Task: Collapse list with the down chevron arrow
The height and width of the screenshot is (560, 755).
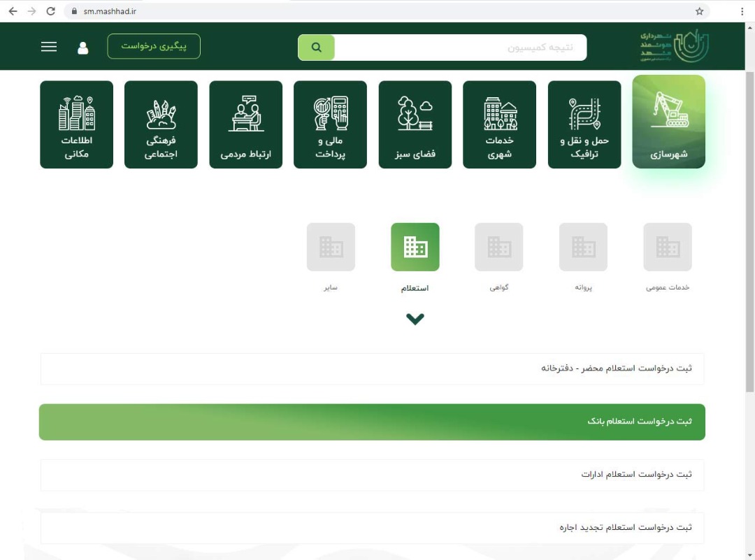Action: [415, 320]
